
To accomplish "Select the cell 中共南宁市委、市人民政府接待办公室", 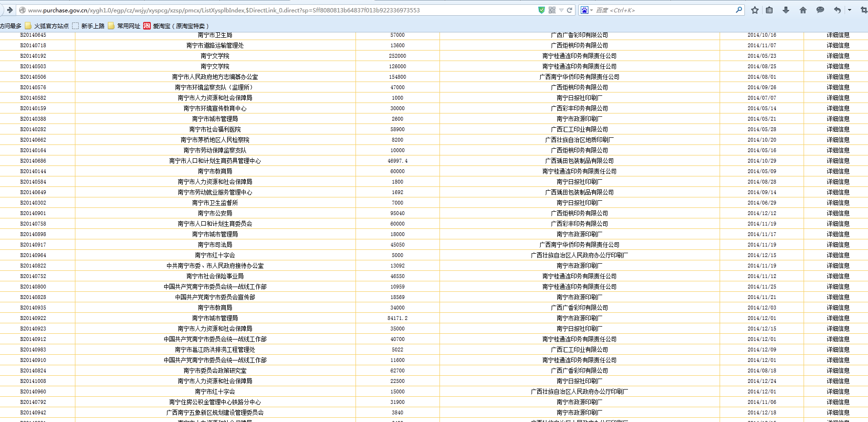I will tap(215, 266).
